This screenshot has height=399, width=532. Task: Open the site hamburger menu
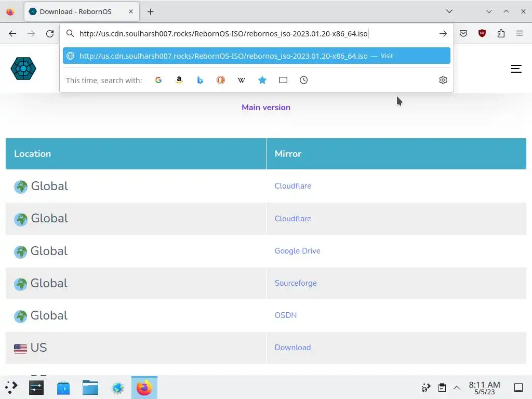[x=516, y=69]
